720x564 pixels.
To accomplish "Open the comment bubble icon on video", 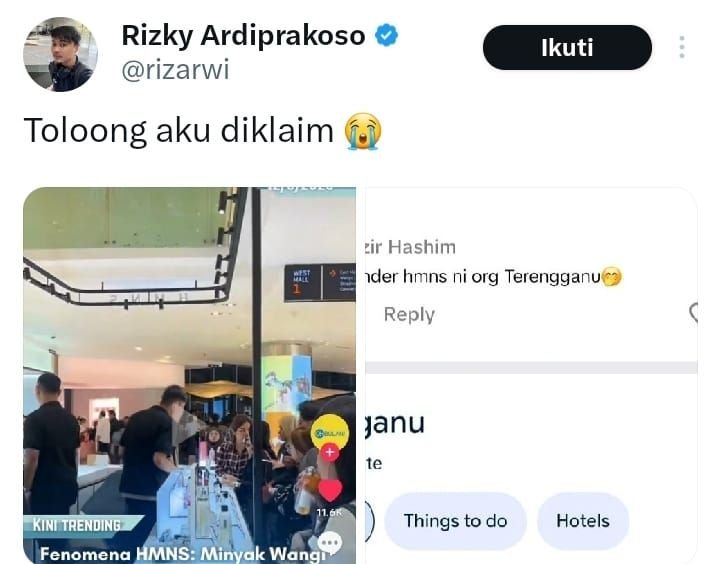I will (330, 543).
